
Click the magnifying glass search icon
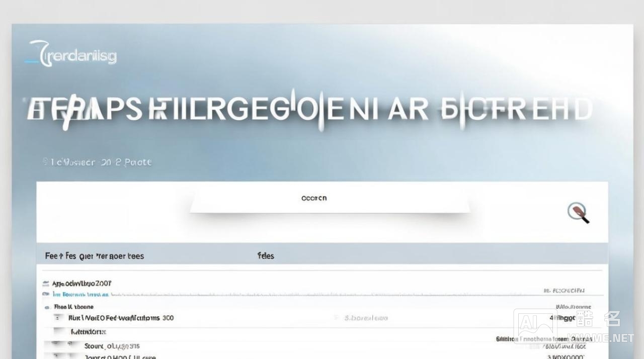[578, 213]
